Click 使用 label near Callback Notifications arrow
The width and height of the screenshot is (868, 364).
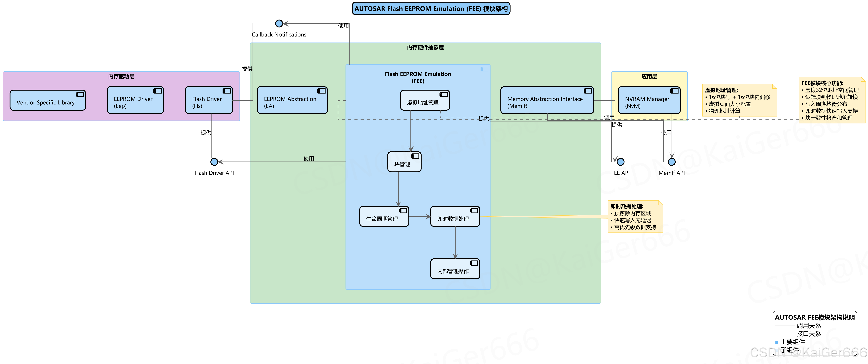pyautogui.click(x=343, y=26)
